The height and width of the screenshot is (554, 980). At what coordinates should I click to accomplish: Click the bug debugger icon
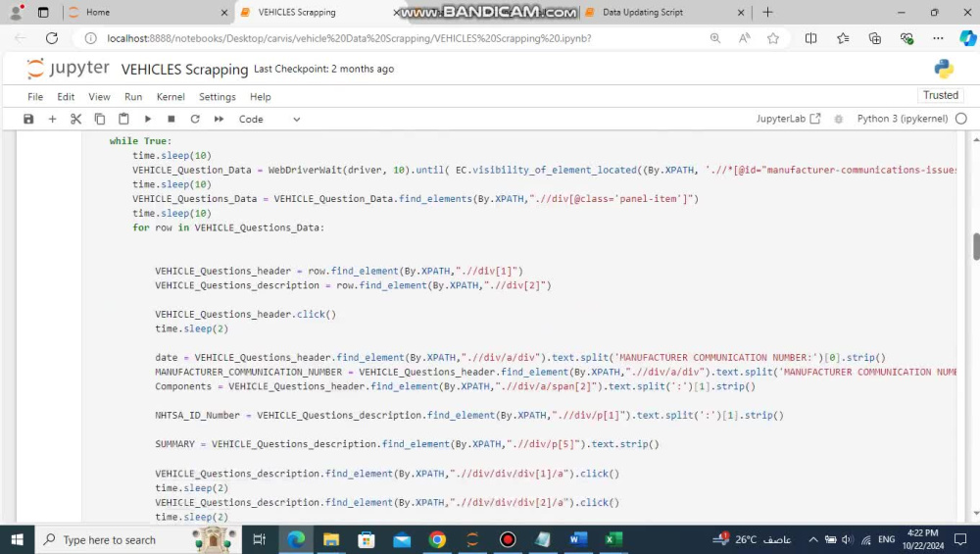pos(839,119)
